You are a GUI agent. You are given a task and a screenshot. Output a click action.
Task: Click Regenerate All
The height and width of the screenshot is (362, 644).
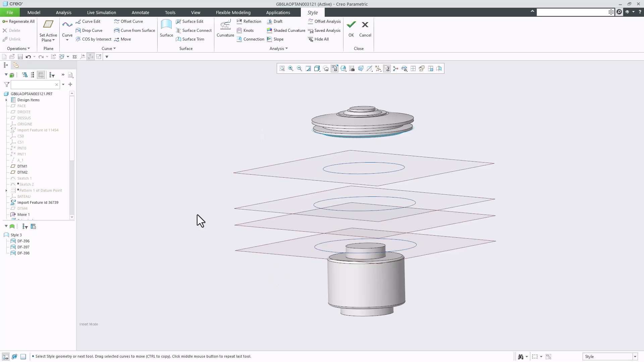click(18, 21)
